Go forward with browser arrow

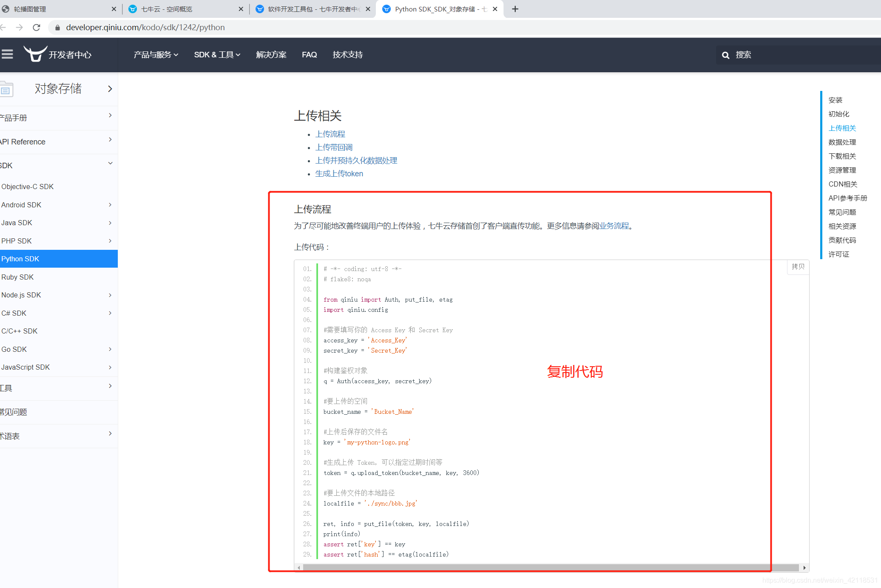(19, 28)
